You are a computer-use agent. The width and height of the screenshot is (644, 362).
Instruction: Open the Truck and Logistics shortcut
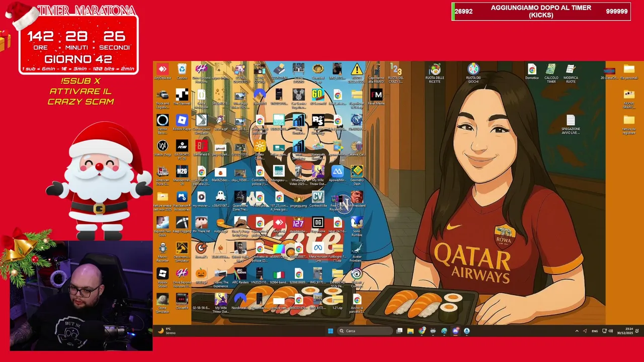(162, 99)
